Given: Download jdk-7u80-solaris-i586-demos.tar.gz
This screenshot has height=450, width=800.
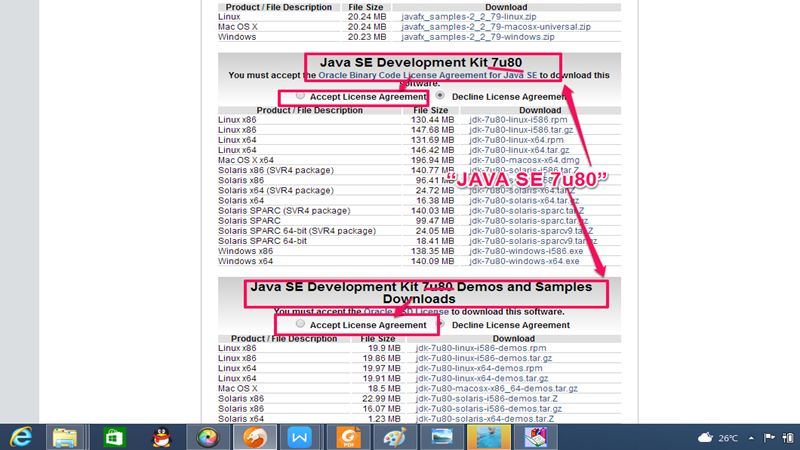Looking at the screenshot, I should (x=488, y=409).
